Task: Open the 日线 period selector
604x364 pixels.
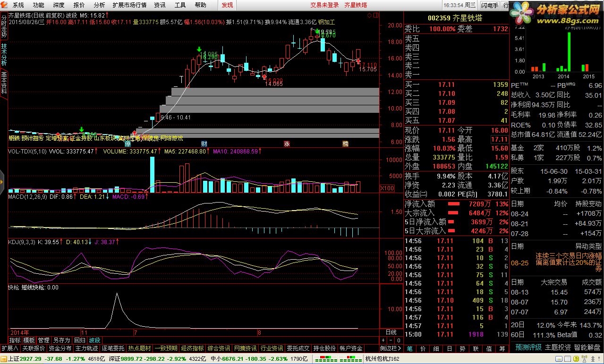Action: pyautogui.click(x=391, y=332)
